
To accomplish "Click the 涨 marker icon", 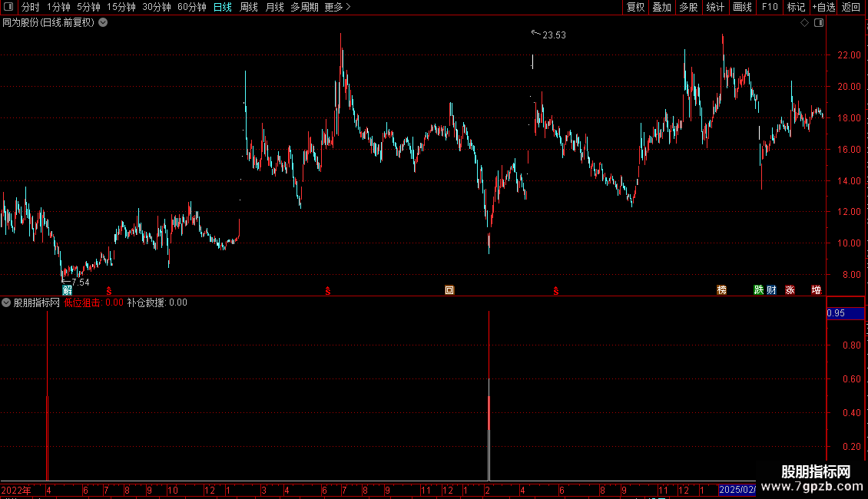I will (x=790, y=290).
